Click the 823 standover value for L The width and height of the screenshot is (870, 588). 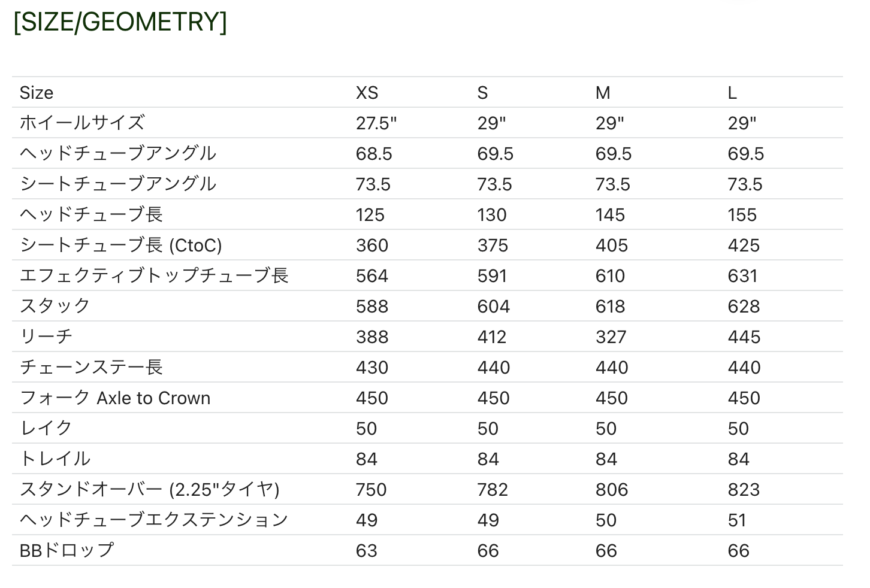click(x=744, y=490)
